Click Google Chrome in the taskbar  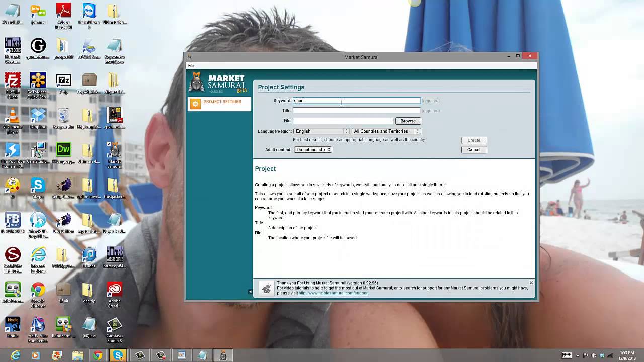(98, 355)
